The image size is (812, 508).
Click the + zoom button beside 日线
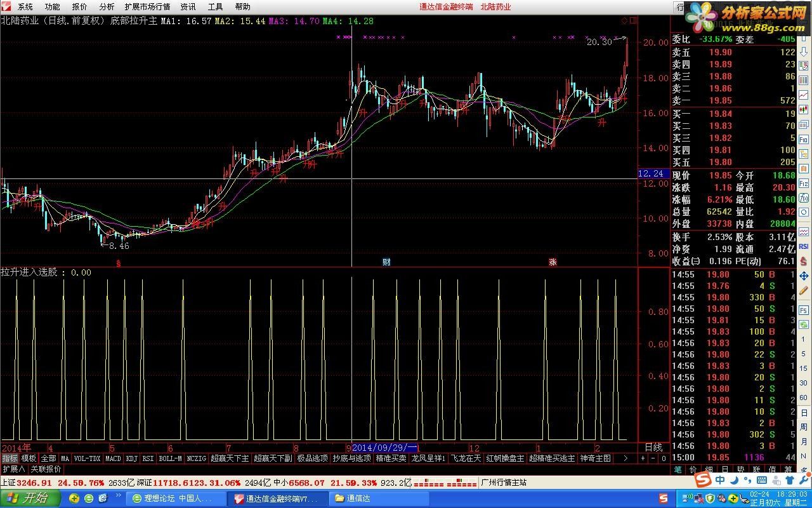pyautogui.click(x=643, y=458)
